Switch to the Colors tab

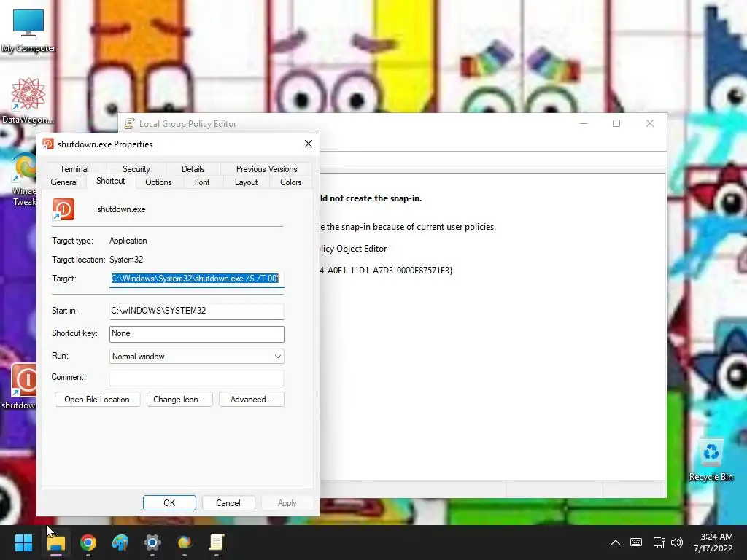point(291,182)
